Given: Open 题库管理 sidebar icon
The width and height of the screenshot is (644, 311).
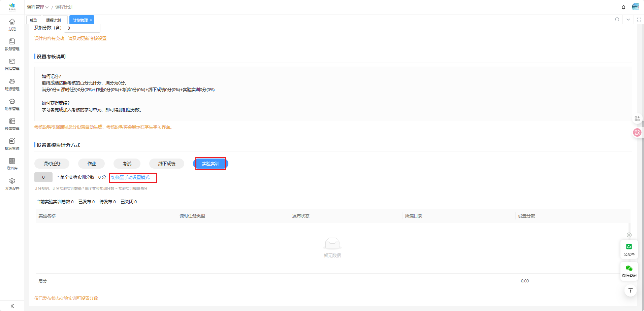Looking at the screenshot, I should 12,124.
